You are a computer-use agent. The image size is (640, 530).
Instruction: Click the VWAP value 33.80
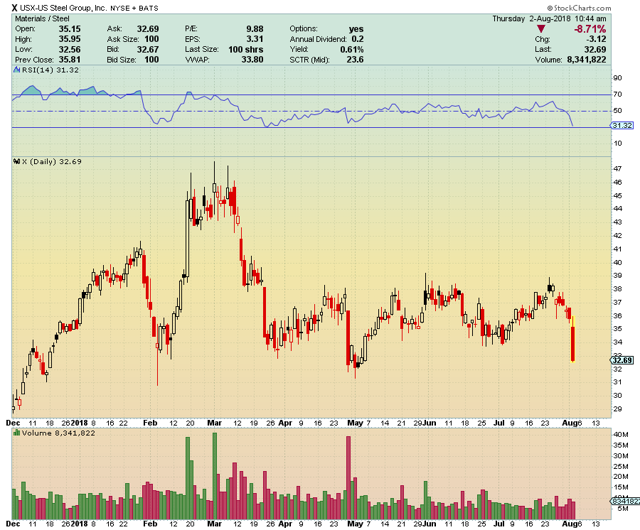click(x=252, y=60)
